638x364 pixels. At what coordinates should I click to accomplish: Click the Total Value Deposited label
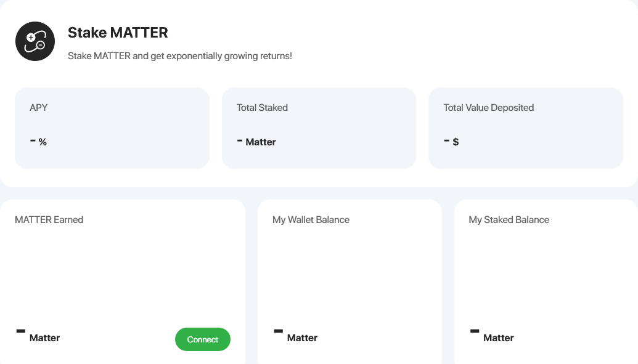pos(489,107)
